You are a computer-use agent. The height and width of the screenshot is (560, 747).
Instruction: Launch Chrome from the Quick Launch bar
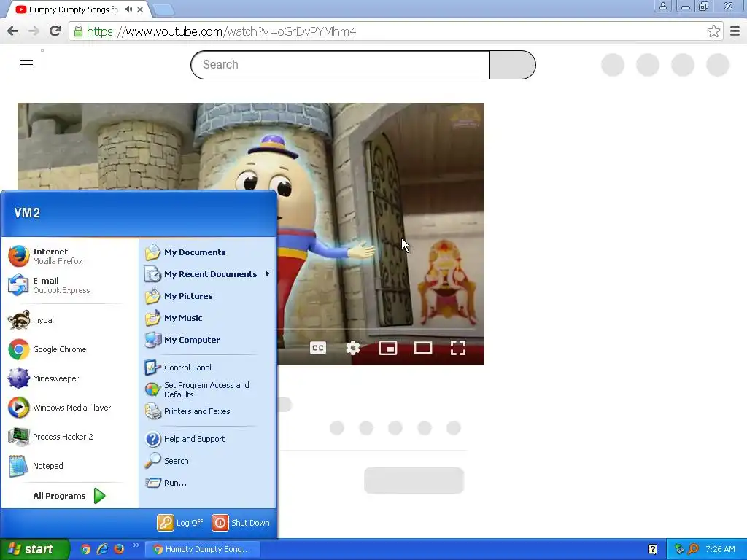85,549
